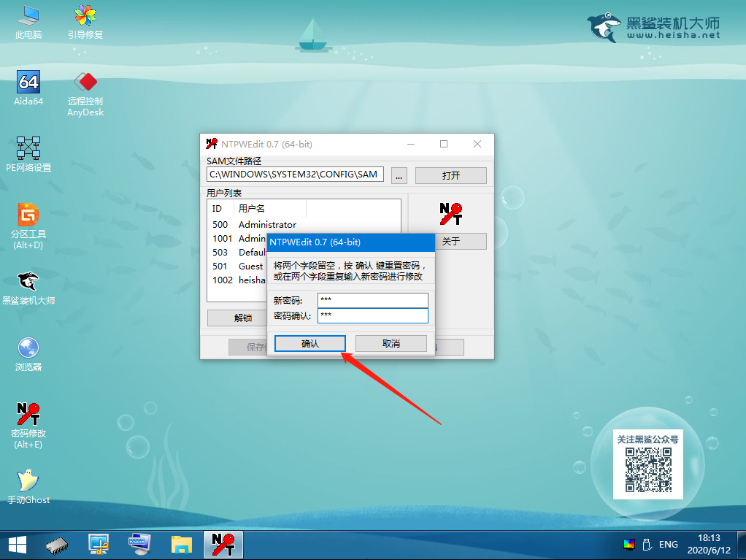This screenshot has width=746, height=560.
Task: Click the 打开 button beside SAM path
Action: [450, 176]
